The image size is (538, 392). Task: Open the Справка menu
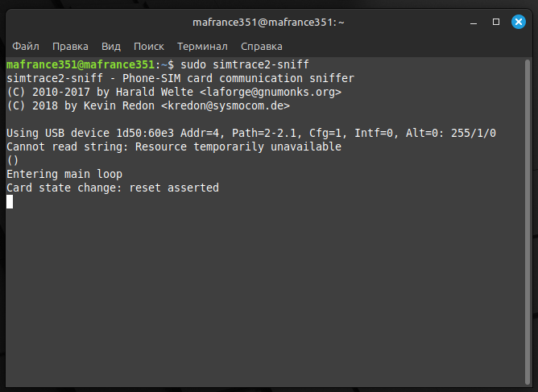262,47
